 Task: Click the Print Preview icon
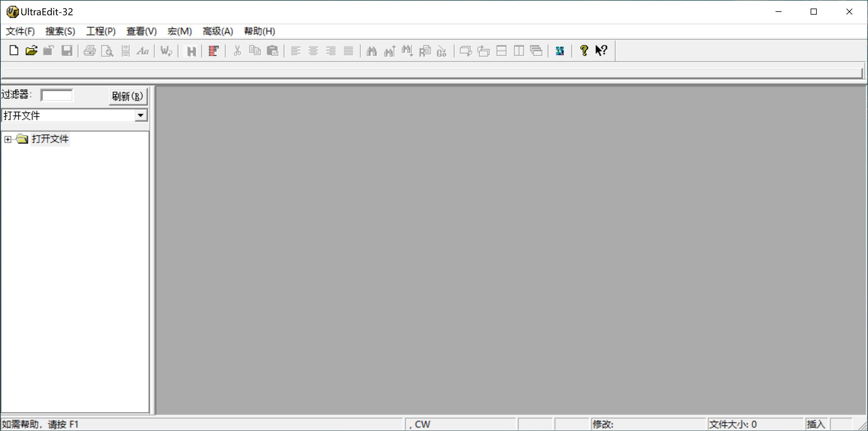(x=107, y=51)
